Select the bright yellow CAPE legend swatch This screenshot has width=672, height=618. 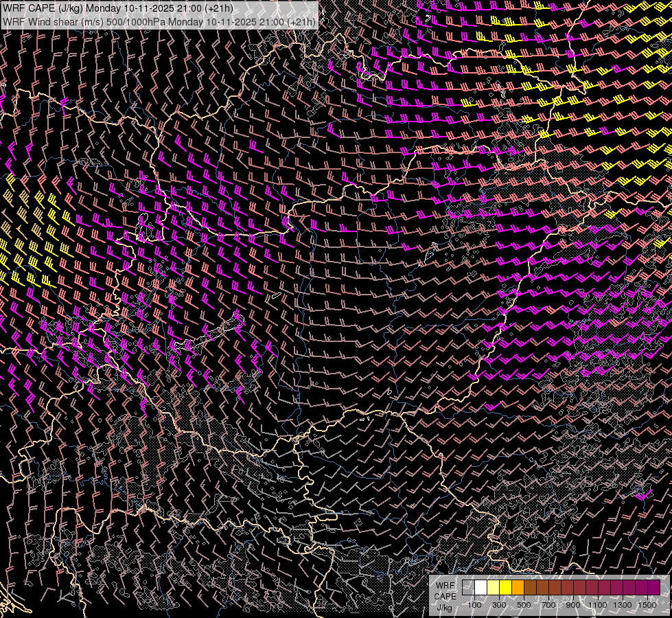(x=506, y=587)
